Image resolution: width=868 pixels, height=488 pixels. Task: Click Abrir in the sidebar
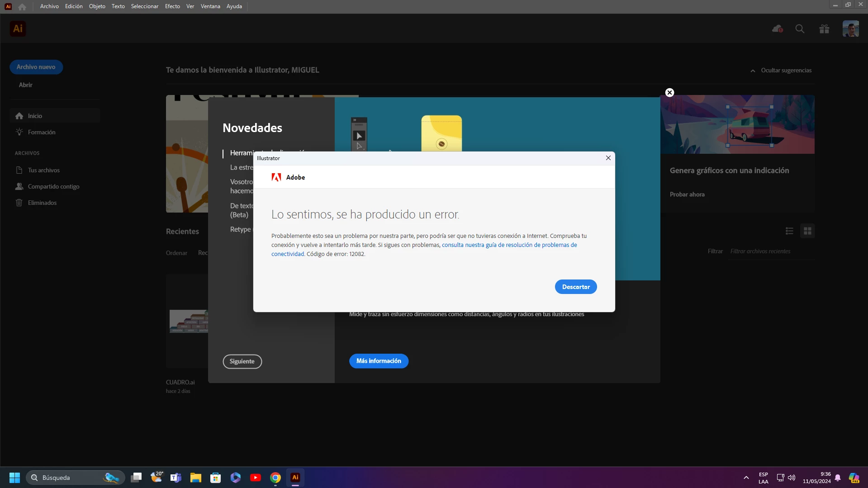[25, 85]
